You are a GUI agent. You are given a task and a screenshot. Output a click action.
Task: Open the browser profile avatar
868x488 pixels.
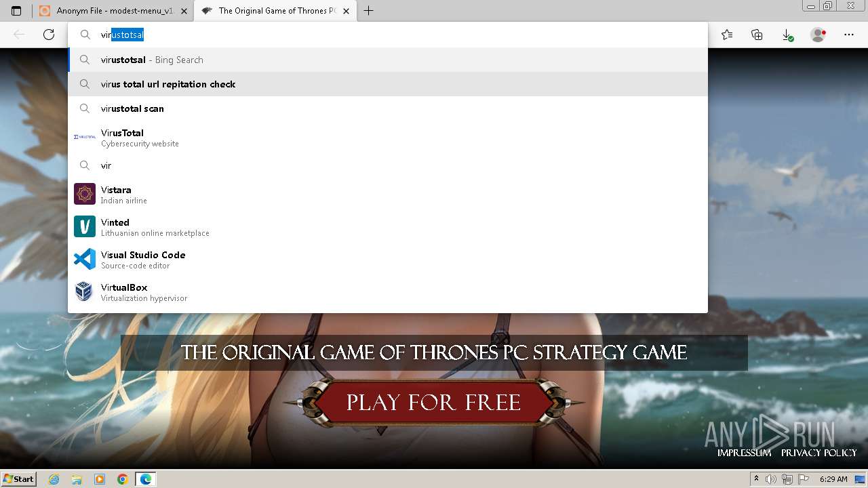(x=818, y=35)
